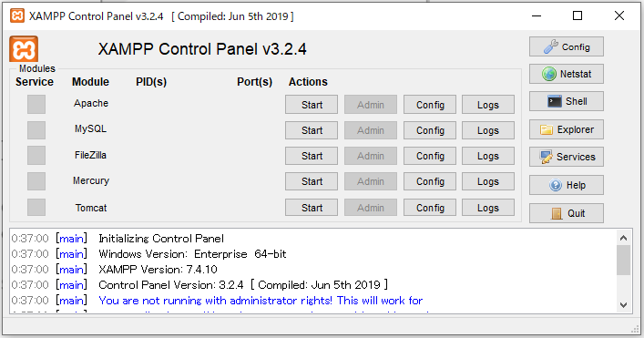Start the MySQL module
The width and height of the screenshot is (644, 338).
(x=312, y=130)
